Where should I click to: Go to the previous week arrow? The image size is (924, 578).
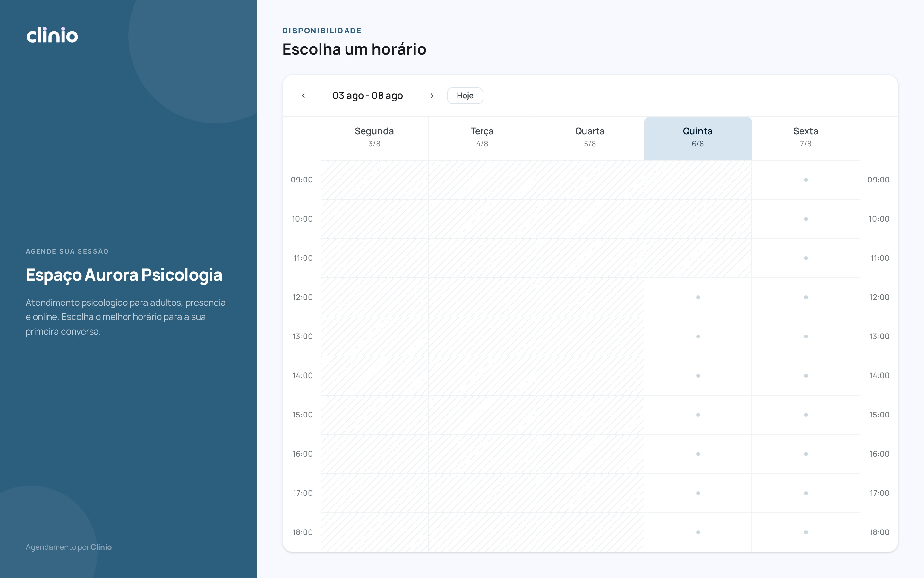tap(304, 96)
